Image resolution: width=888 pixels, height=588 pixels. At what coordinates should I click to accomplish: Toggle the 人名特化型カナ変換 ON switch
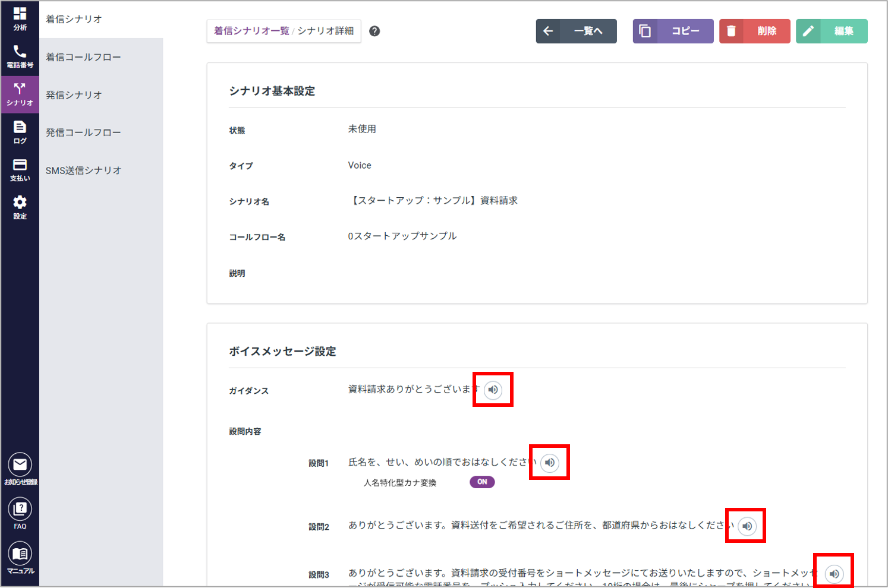tap(482, 482)
